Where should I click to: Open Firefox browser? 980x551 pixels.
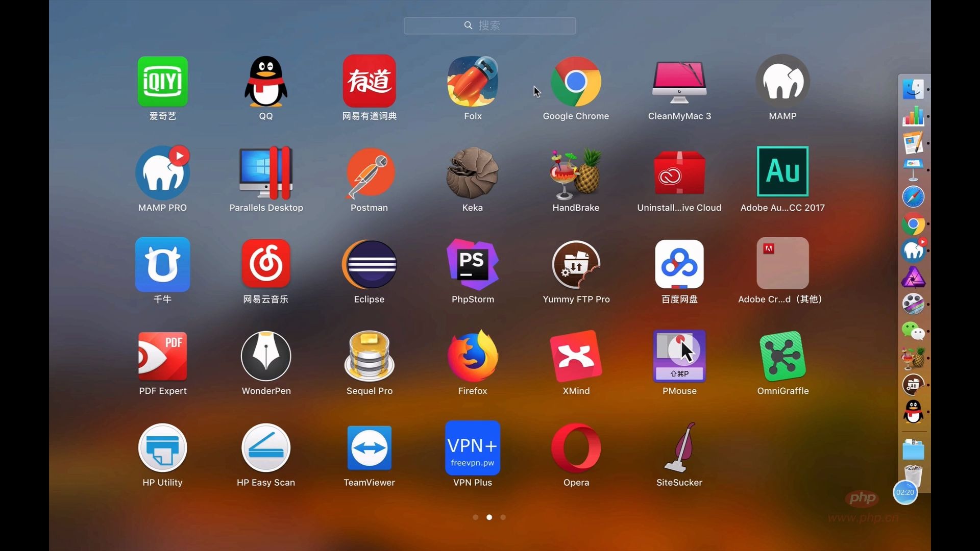click(473, 356)
